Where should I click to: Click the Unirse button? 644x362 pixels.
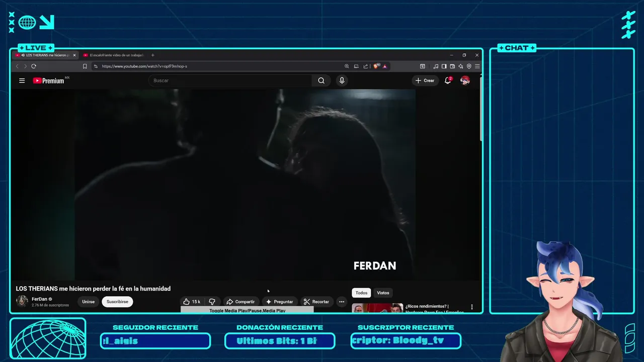pos(89,302)
